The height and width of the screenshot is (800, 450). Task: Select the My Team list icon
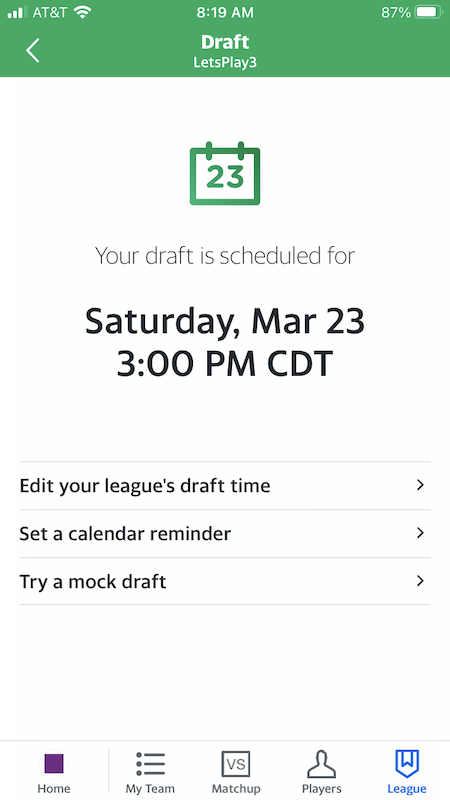tap(150, 764)
